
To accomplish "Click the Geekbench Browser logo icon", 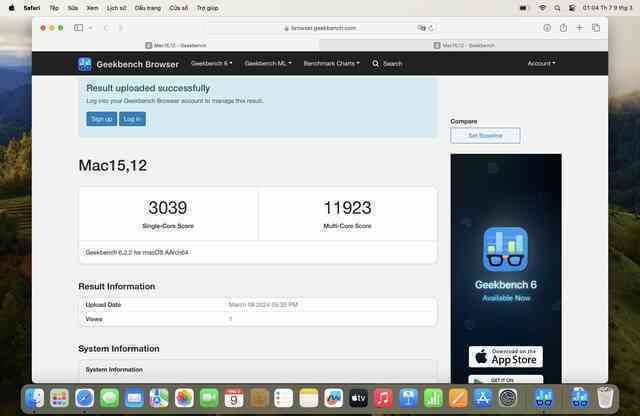I will point(84,64).
